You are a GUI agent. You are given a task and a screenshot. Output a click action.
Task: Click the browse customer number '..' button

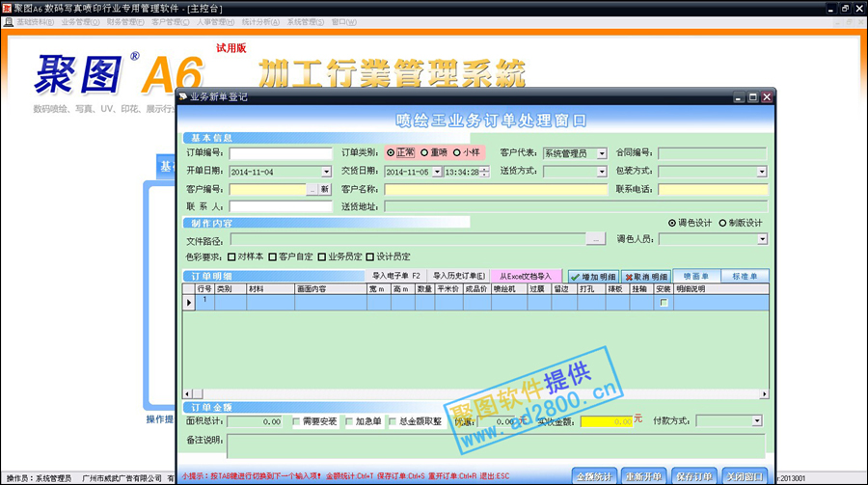pyautogui.click(x=312, y=189)
